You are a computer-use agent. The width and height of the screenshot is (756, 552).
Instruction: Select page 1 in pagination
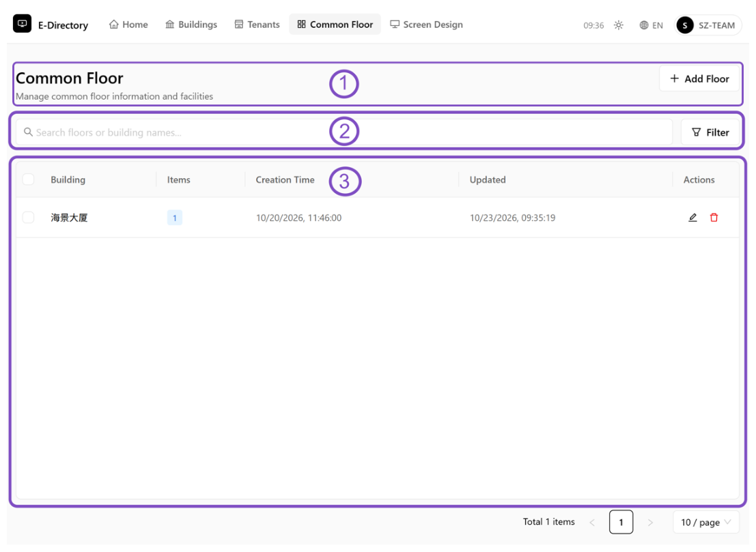point(621,522)
